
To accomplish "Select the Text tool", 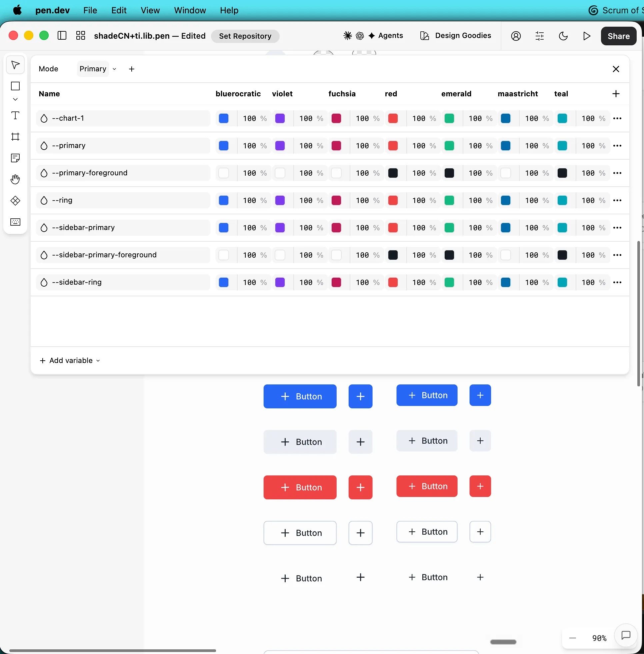I will 15,115.
